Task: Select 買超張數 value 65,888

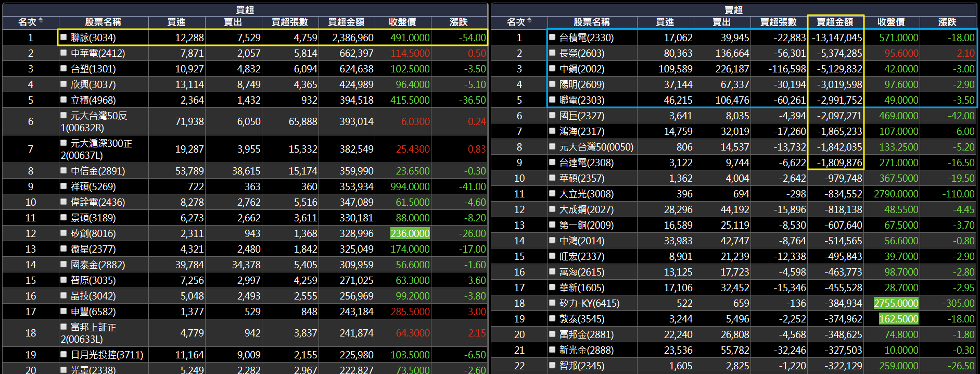Action: (303, 121)
